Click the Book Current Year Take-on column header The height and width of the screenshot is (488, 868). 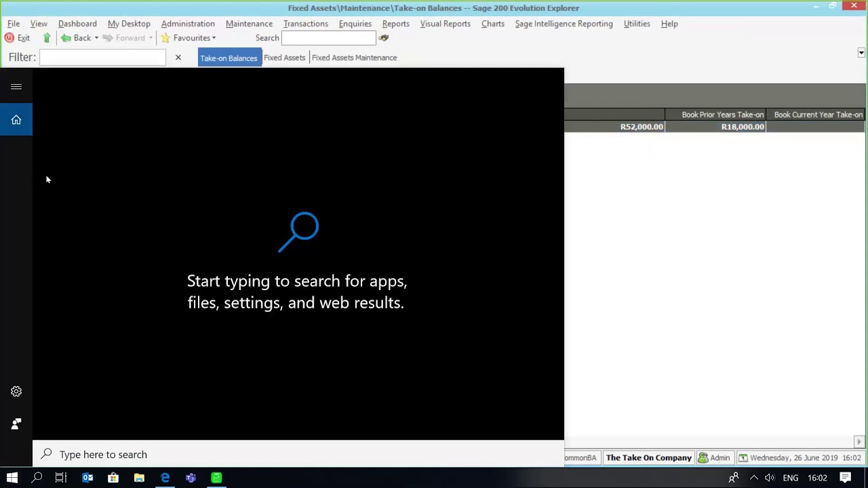coord(816,115)
